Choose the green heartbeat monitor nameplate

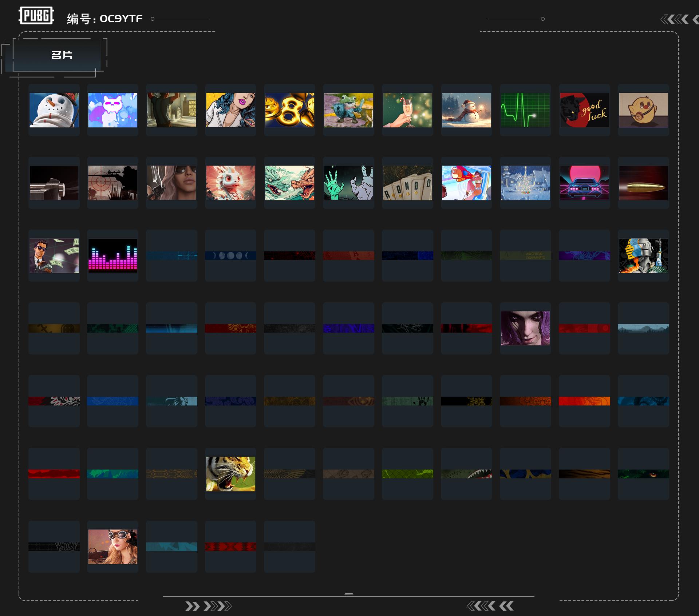(525, 110)
